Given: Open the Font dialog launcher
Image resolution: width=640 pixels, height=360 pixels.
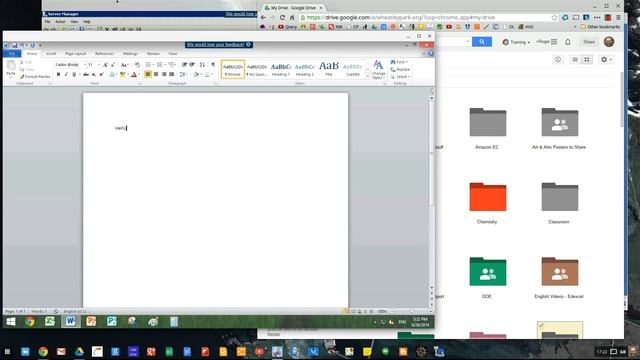Looking at the screenshot, I should coord(139,84).
